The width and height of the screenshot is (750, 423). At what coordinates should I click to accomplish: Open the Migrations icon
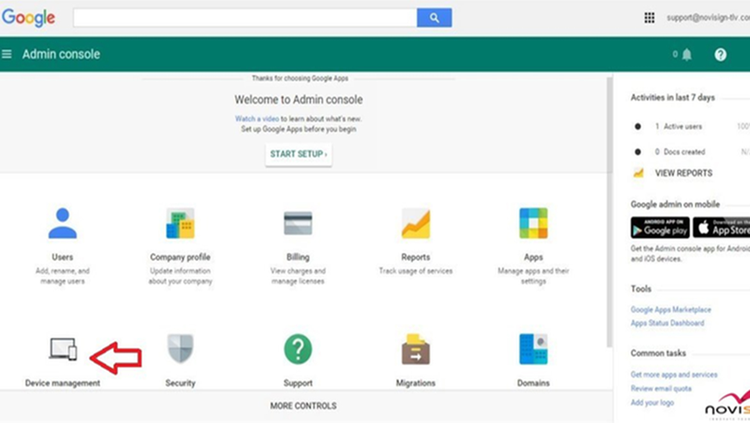click(x=415, y=349)
